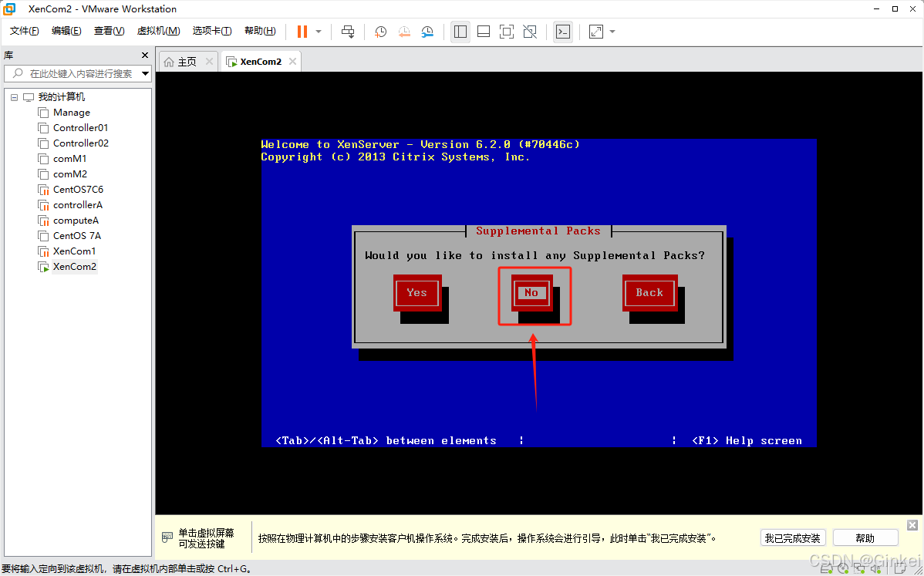Click the home icon on 主页 tab

[x=169, y=62]
